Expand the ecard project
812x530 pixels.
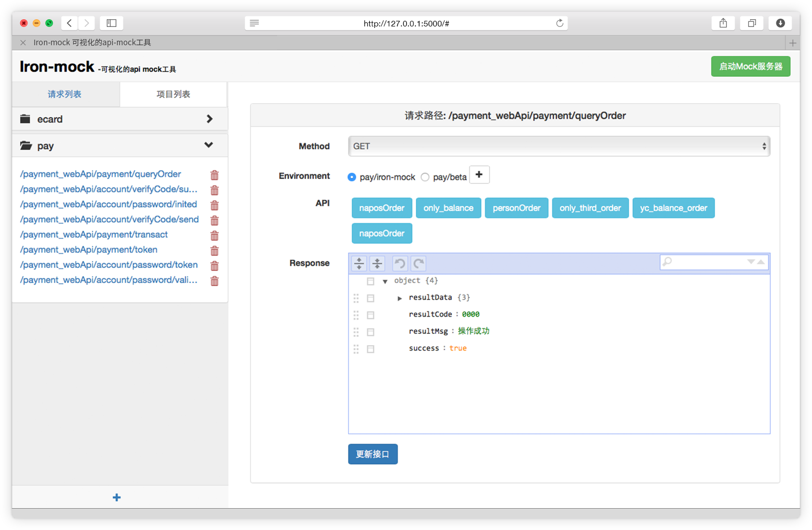point(209,119)
